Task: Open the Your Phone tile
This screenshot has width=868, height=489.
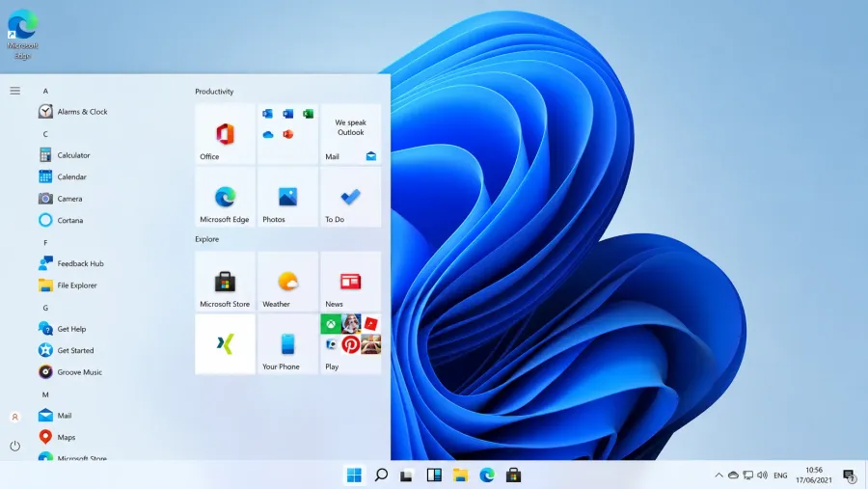Action: pyautogui.click(x=287, y=344)
